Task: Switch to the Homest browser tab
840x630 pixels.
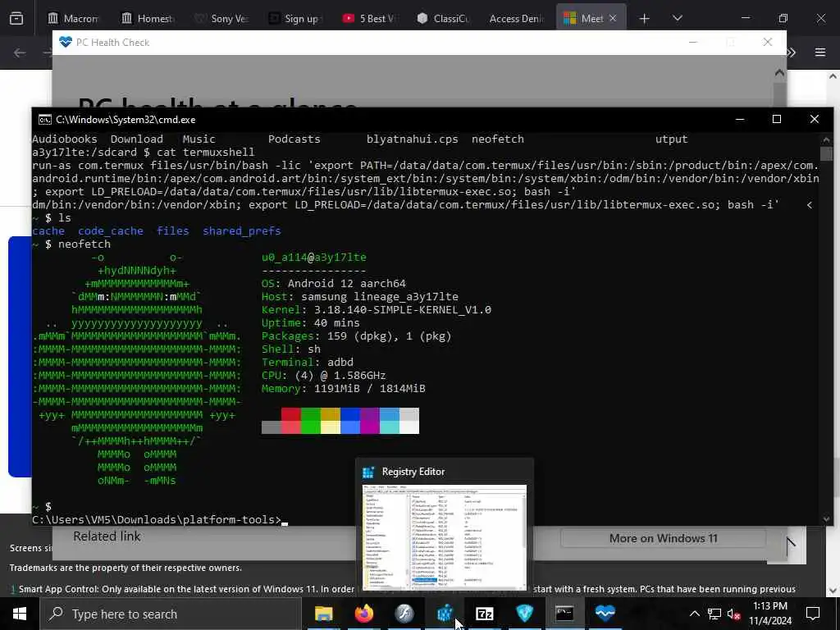Action: coord(148,18)
